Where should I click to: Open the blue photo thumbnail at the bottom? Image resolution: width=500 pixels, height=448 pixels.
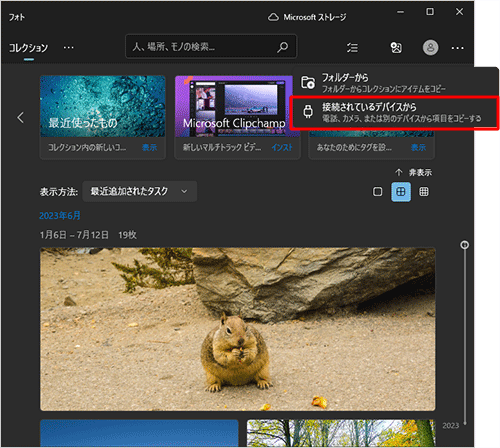click(x=139, y=433)
